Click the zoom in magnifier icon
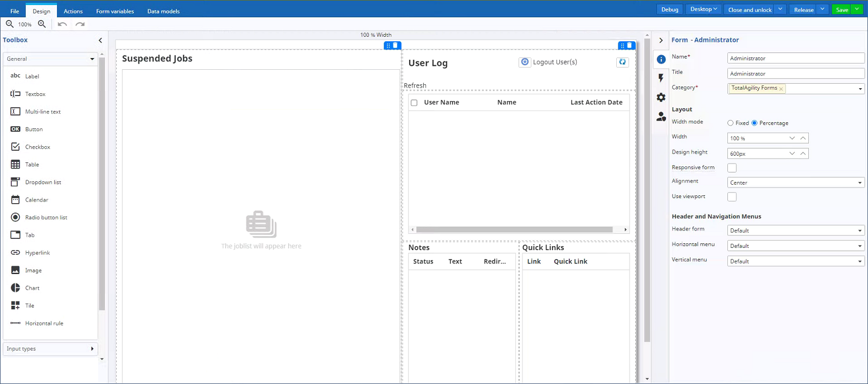Screen dimensions: 868x384 point(42,24)
